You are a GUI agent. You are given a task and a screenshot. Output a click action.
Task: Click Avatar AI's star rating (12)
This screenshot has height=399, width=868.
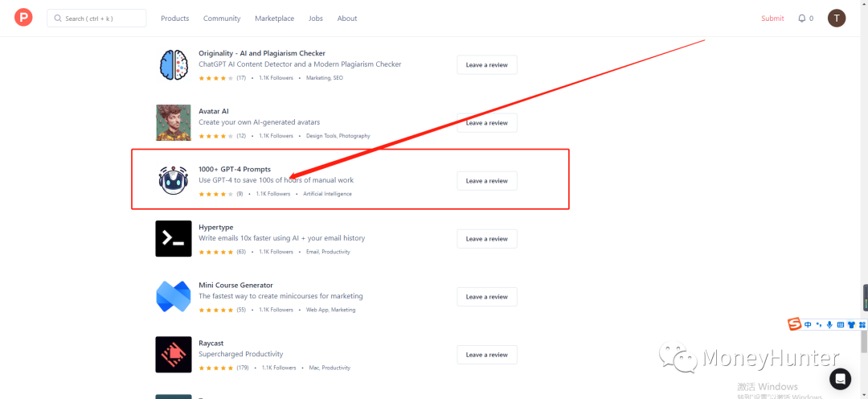(x=222, y=136)
